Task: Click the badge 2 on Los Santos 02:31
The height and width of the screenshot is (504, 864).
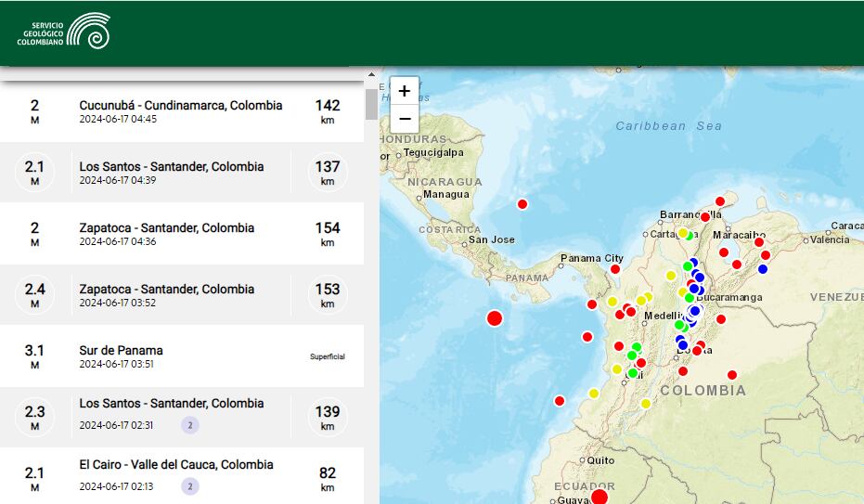Action: tap(190, 425)
